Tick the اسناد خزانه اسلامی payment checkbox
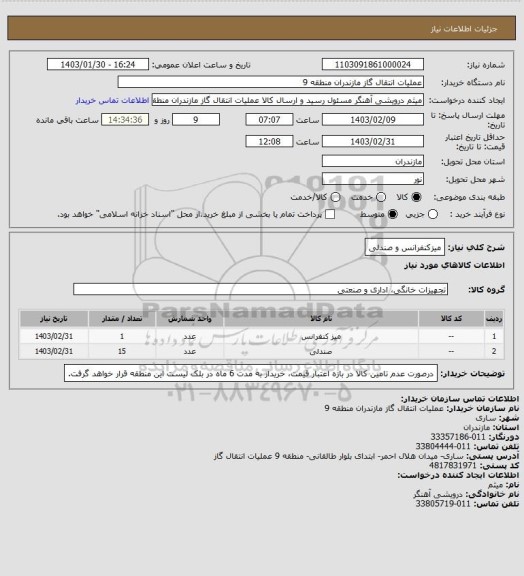The height and width of the screenshot is (576, 524). coord(330,214)
